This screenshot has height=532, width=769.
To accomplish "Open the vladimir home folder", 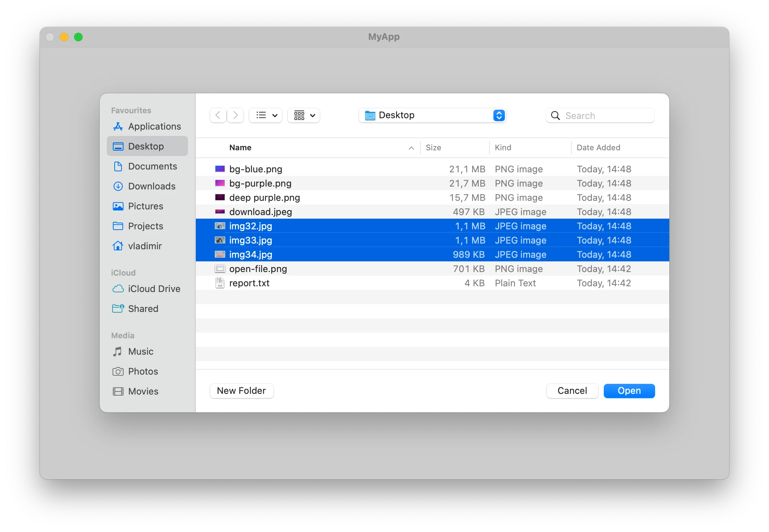I will tap(144, 246).
